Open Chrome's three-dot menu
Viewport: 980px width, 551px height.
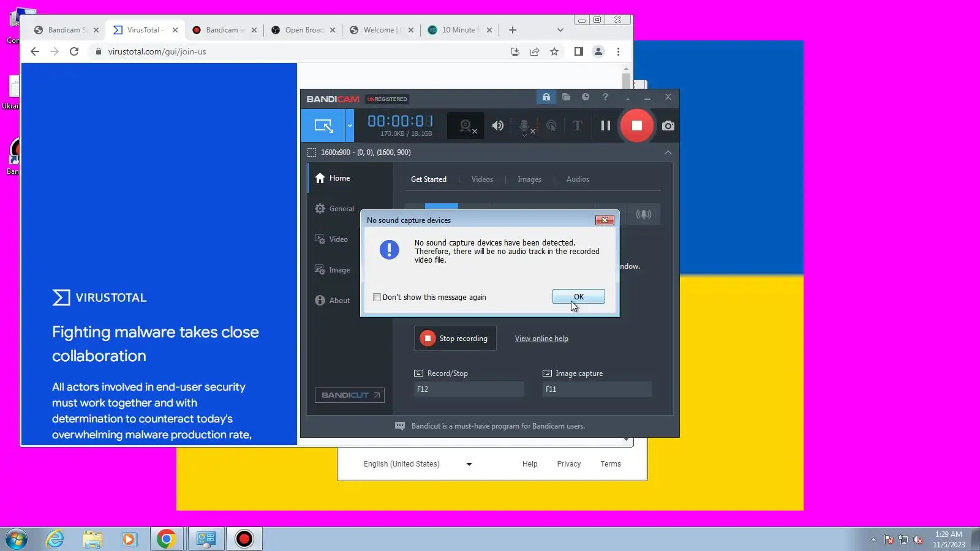coord(618,52)
